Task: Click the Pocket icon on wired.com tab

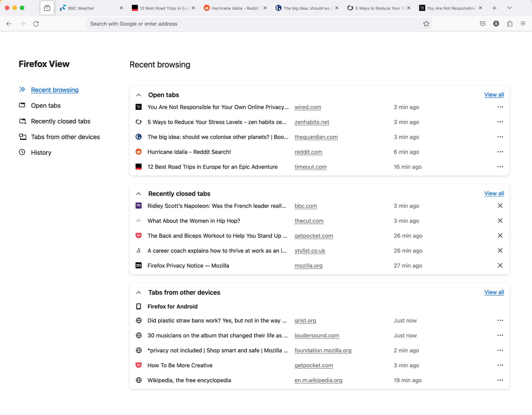Action: (483, 24)
